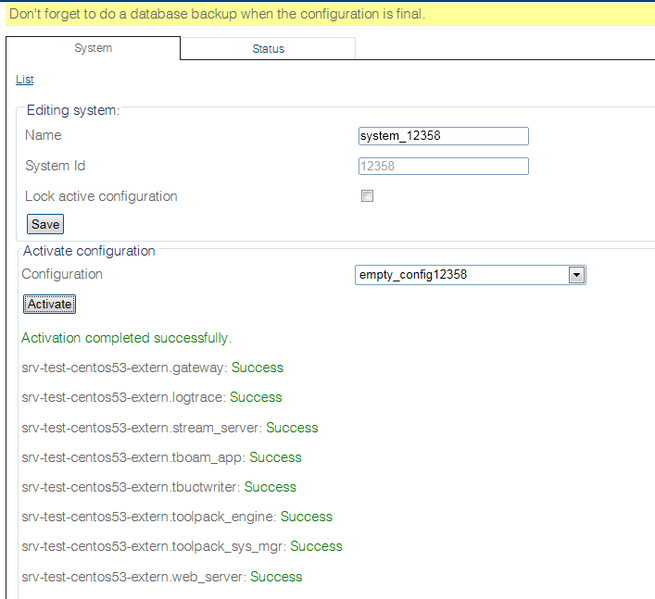Select the toolpack_engine Success status line
This screenshot has height=599, width=655.
(x=176, y=517)
